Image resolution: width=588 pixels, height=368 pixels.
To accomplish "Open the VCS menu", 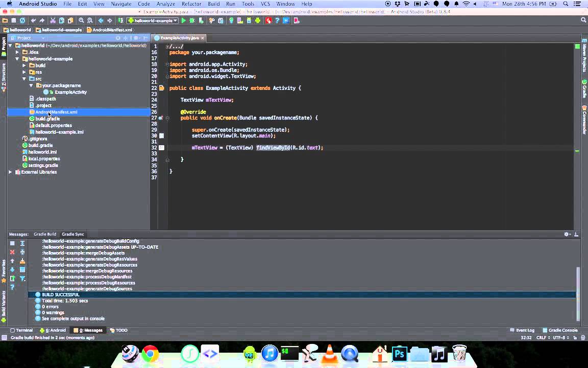I will [x=265, y=4].
